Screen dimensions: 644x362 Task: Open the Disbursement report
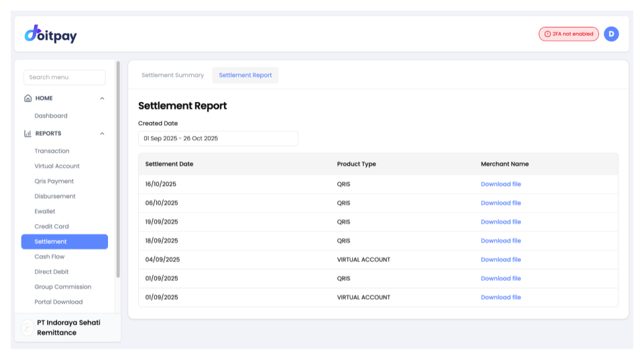click(55, 196)
